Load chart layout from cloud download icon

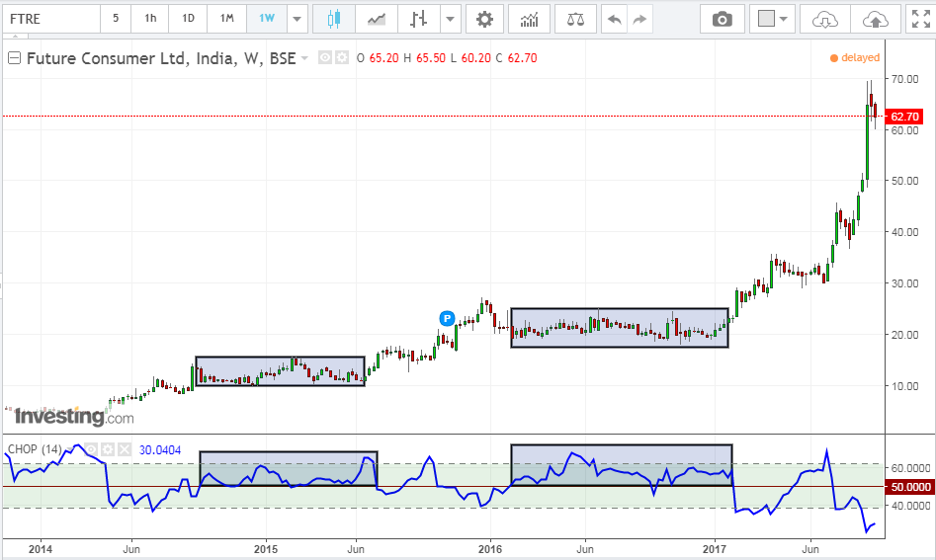pos(825,19)
